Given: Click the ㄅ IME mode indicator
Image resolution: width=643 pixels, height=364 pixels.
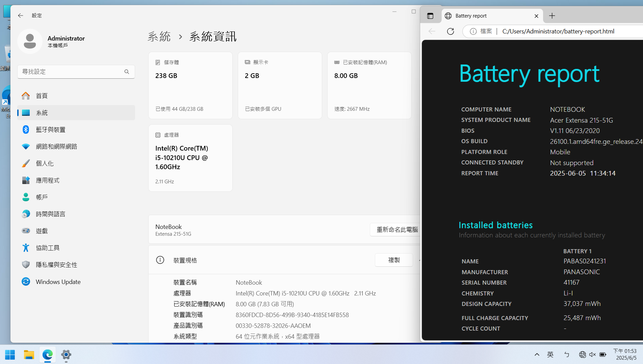Looking at the screenshot, I should tap(567, 355).
